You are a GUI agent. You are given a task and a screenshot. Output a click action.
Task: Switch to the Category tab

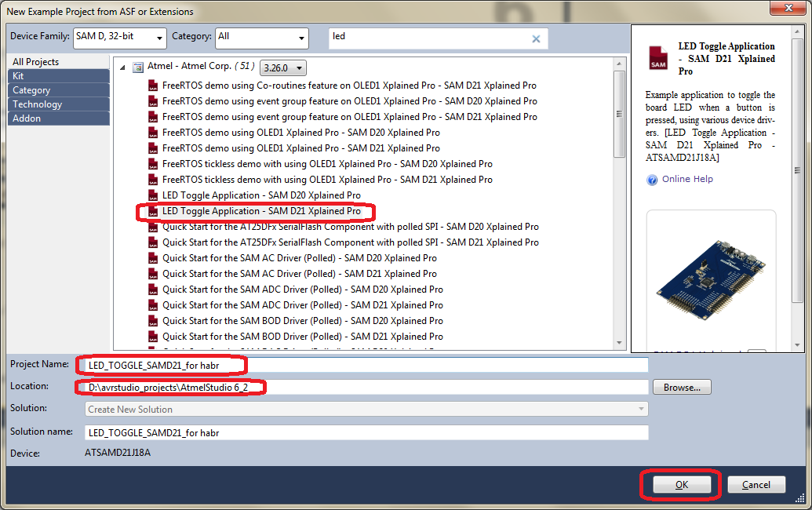59,90
